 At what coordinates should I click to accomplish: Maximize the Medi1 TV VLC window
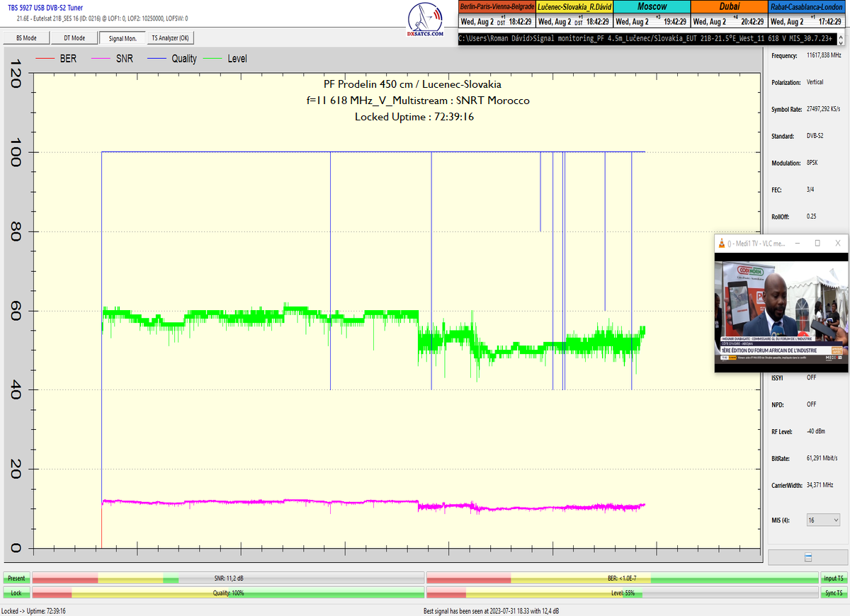coord(817,243)
